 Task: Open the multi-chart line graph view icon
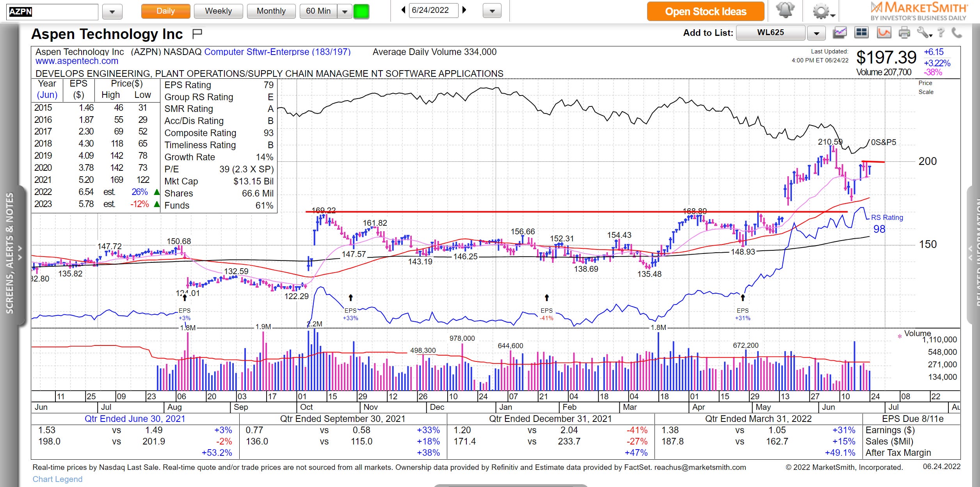click(840, 33)
